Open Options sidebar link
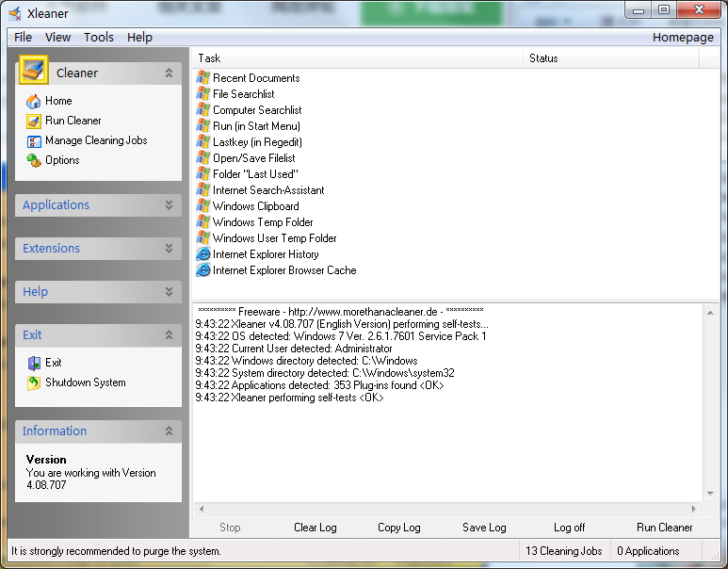The width and height of the screenshot is (728, 569). click(62, 160)
